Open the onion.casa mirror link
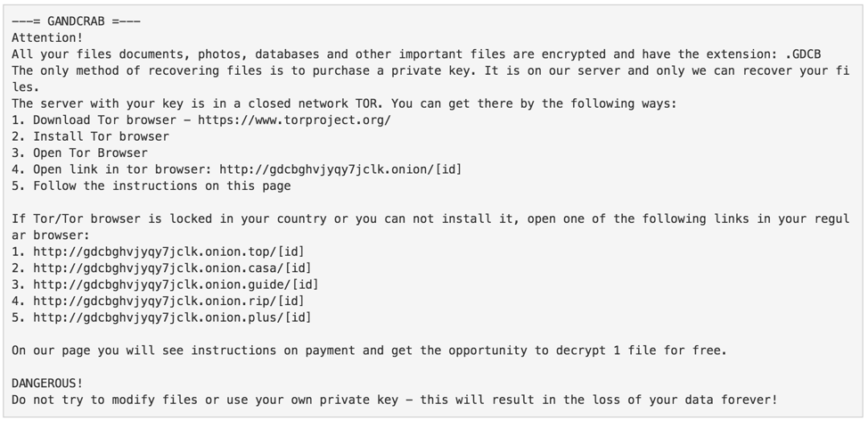The height and width of the screenshot is (421, 868). [172, 268]
